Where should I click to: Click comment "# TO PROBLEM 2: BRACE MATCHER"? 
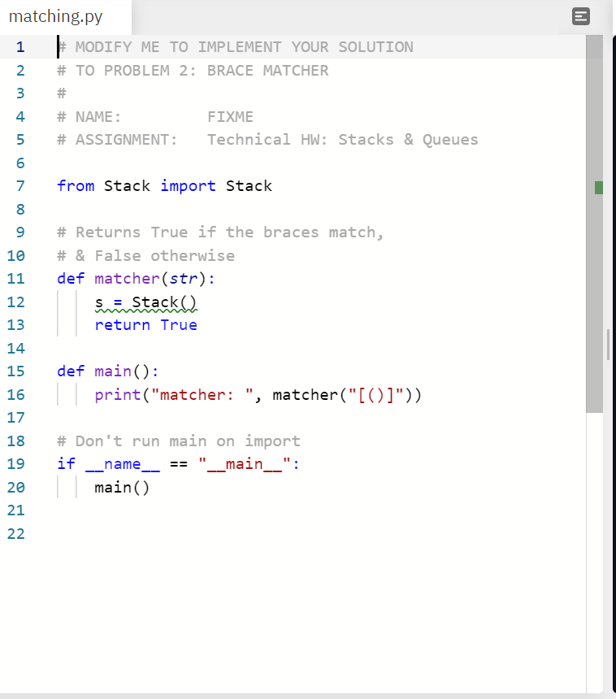[x=193, y=71]
